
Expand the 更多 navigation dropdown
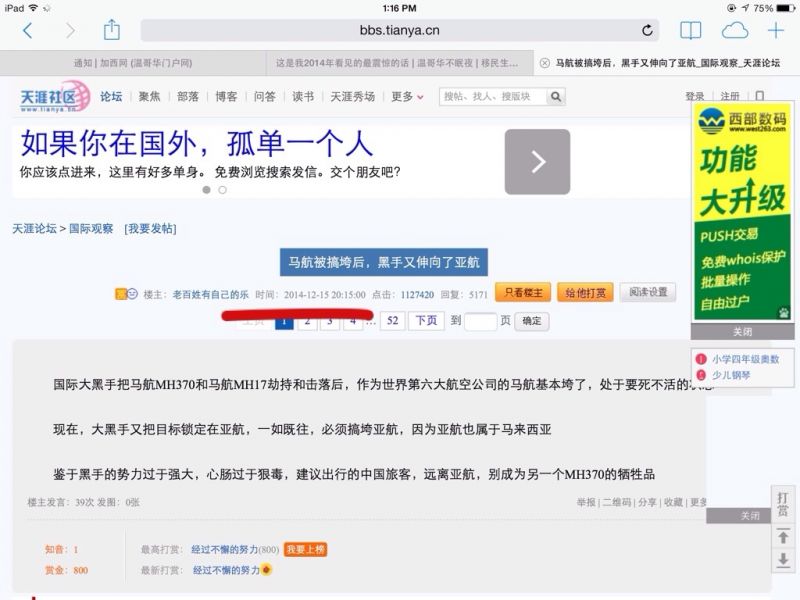pyautogui.click(x=407, y=96)
